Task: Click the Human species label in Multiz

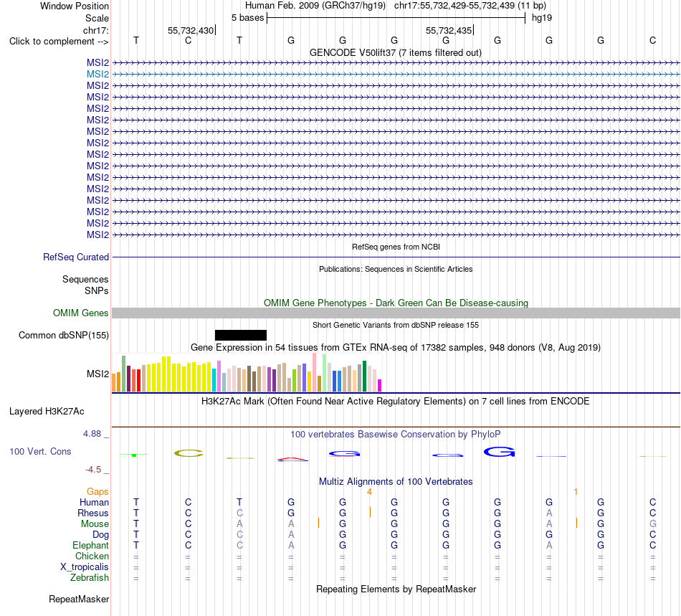Action: click(94, 502)
